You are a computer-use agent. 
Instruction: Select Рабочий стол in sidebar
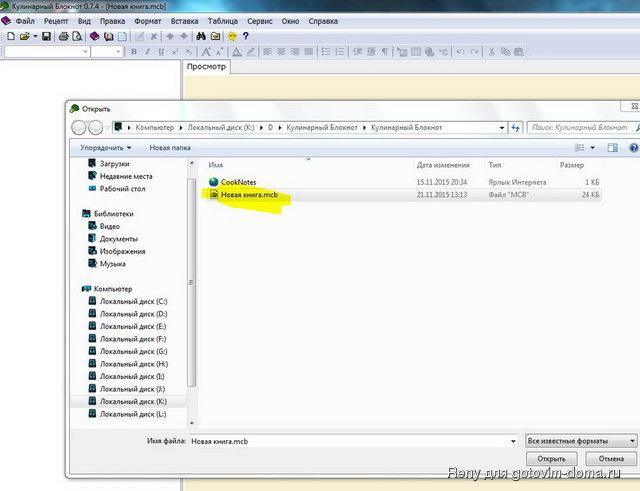click(117, 189)
